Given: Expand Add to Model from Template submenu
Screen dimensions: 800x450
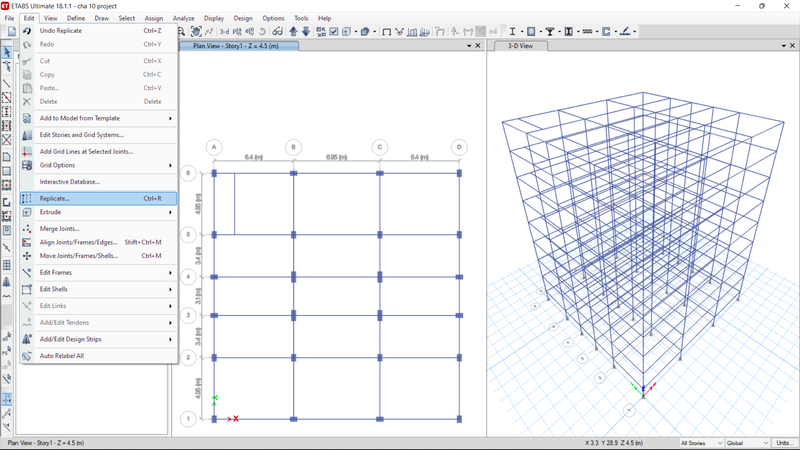Looking at the screenshot, I should pos(99,118).
